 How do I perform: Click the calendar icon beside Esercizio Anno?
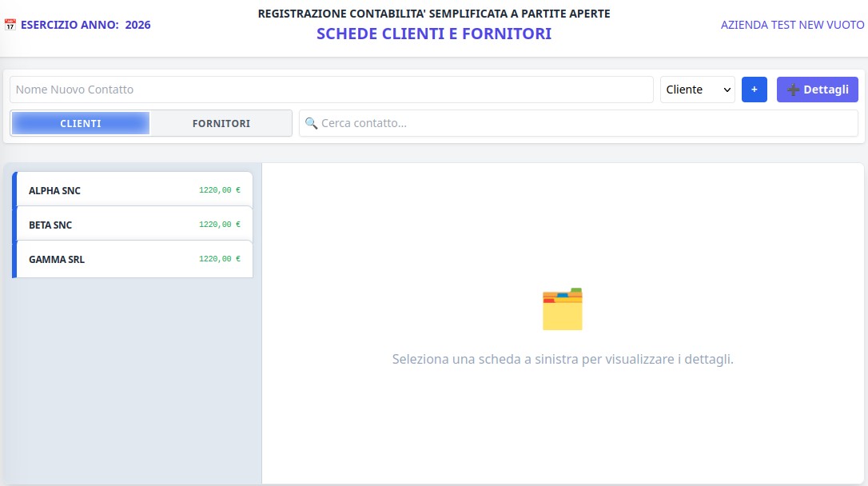click(10, 25)
